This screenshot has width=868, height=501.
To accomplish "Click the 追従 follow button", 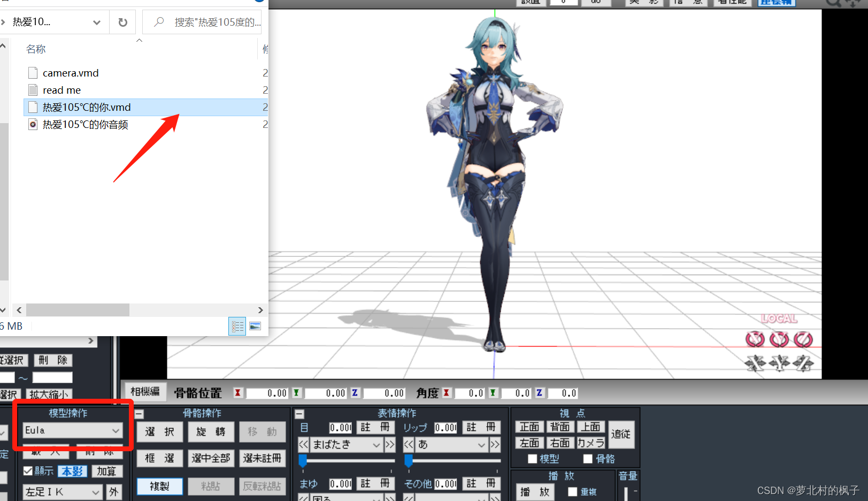I will click(620, 434).
